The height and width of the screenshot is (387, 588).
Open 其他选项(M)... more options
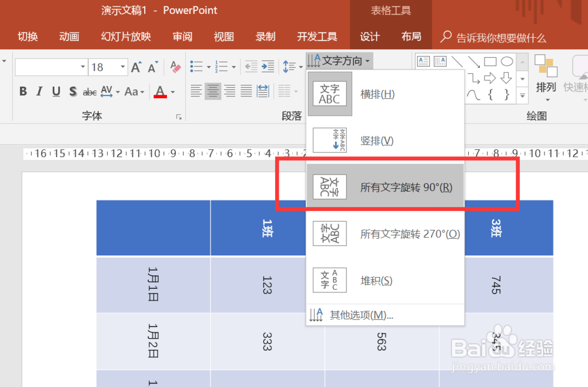click(385, 315)
